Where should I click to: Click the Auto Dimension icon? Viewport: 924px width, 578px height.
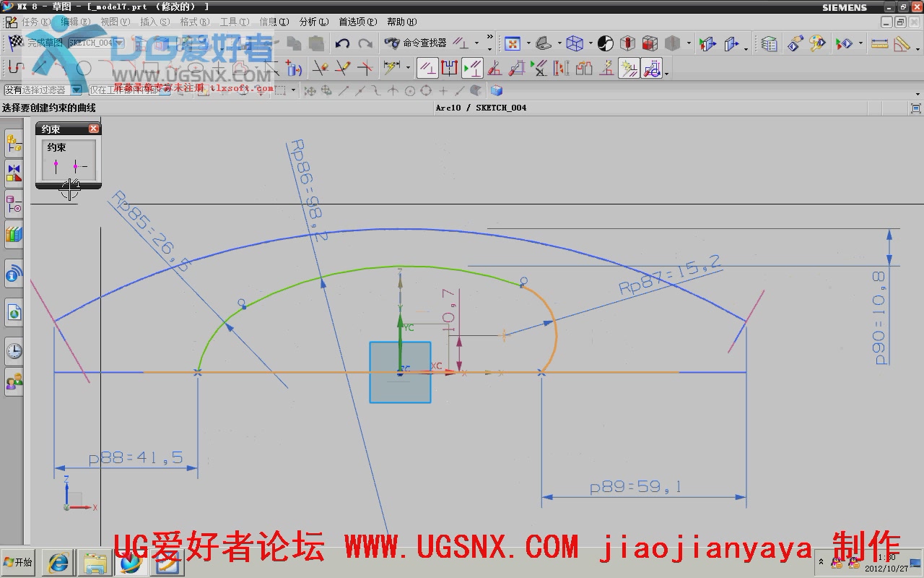click(x=517, y=69)
